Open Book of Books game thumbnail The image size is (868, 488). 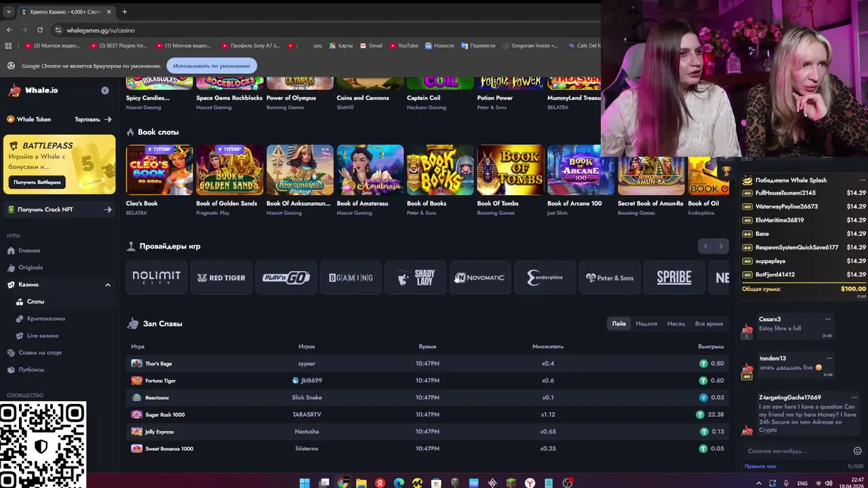[x=440, y=170]
